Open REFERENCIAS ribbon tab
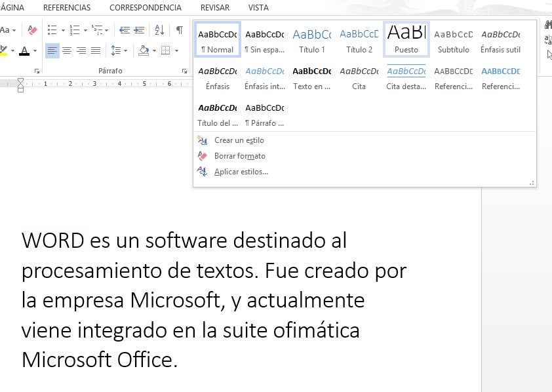Screen dimensions: 552x392 [x=67, y=8]
